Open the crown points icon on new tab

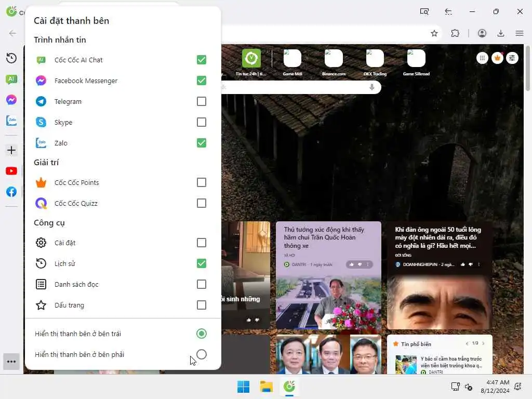[497, 58]
